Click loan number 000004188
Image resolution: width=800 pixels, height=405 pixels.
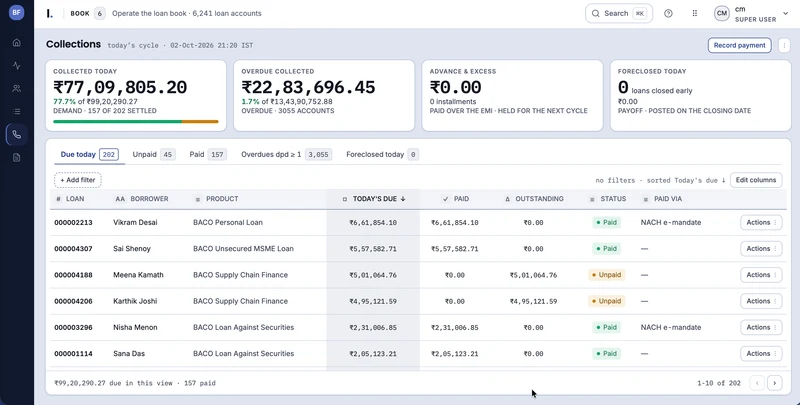(73, 275)
